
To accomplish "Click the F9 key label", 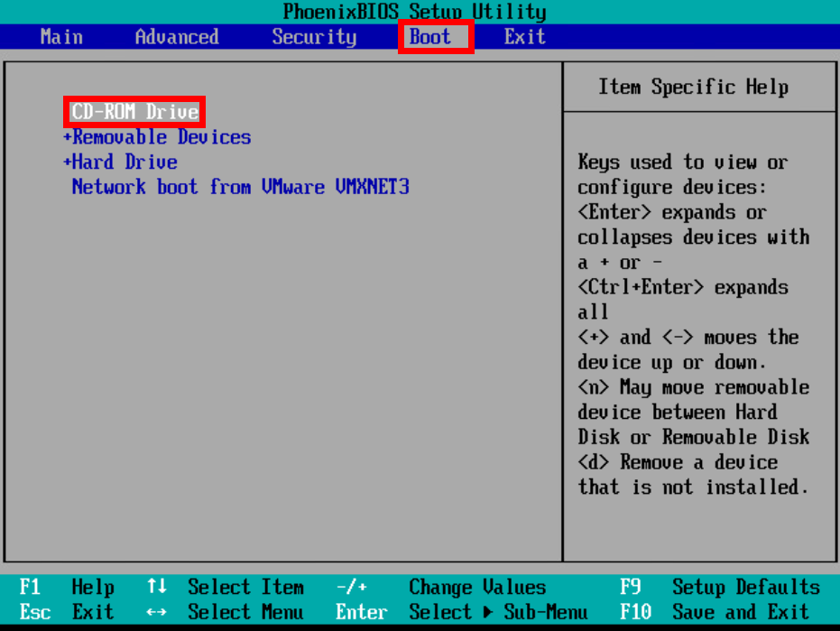I will (x=631, y=587).
